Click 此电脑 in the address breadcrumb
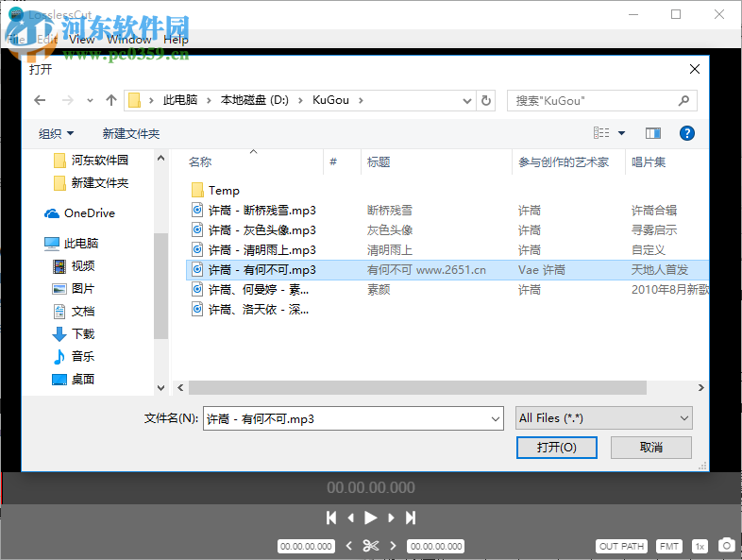Viewport: 742px width, 560px height. coord(180,100)
